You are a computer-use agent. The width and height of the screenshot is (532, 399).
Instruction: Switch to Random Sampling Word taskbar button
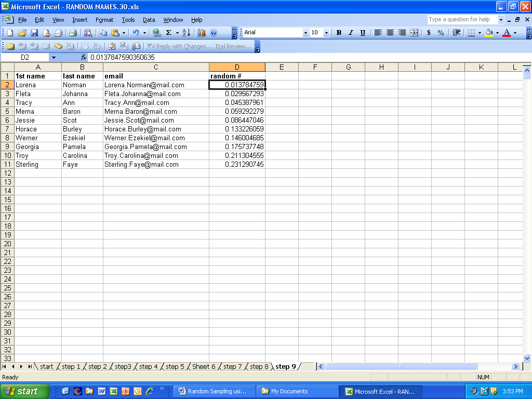214,391
